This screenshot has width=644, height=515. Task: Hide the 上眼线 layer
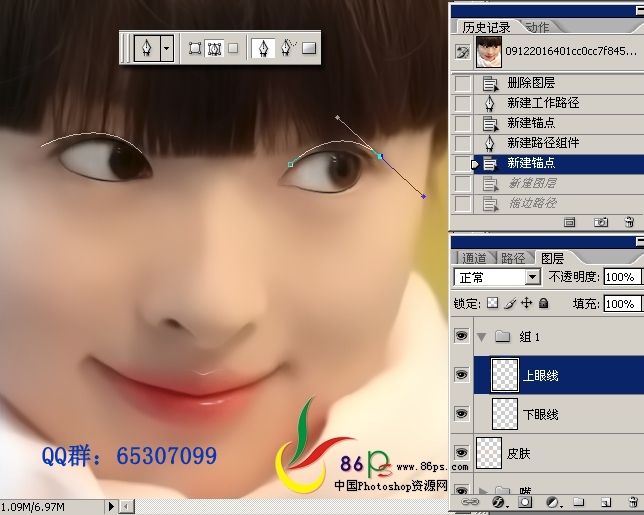[x=461, y=375]
